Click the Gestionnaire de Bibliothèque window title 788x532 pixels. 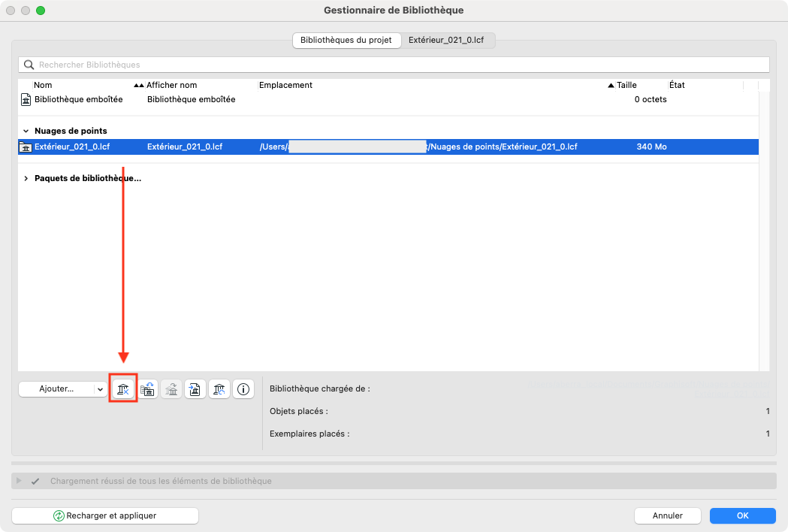point(394,11)
